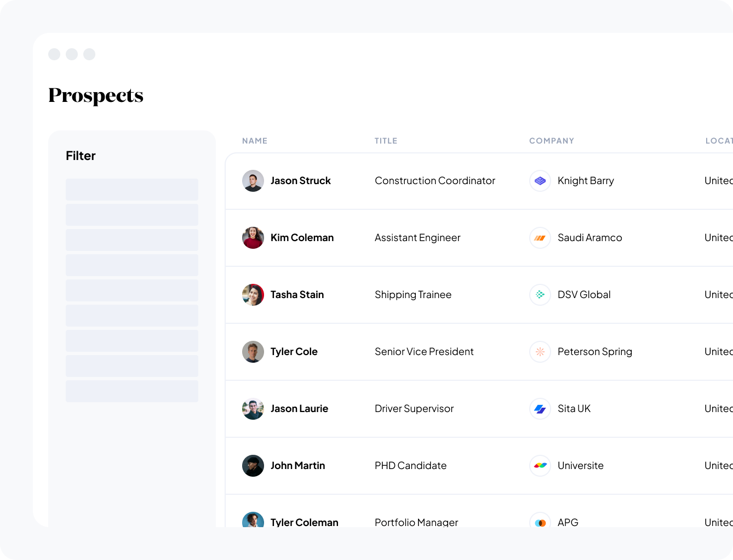
Task: Open the Tyler Coleman name
Action: [x=305, y=522]
